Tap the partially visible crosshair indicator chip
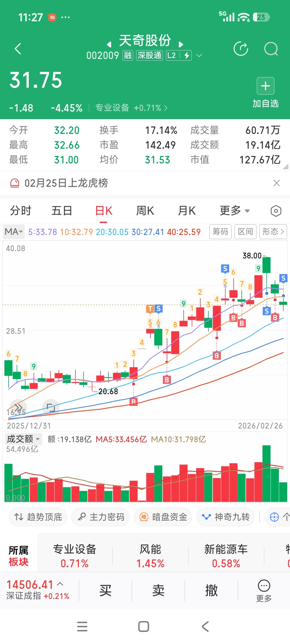The width and height of the screenshot is (290, 644). (x=277, y=517)
